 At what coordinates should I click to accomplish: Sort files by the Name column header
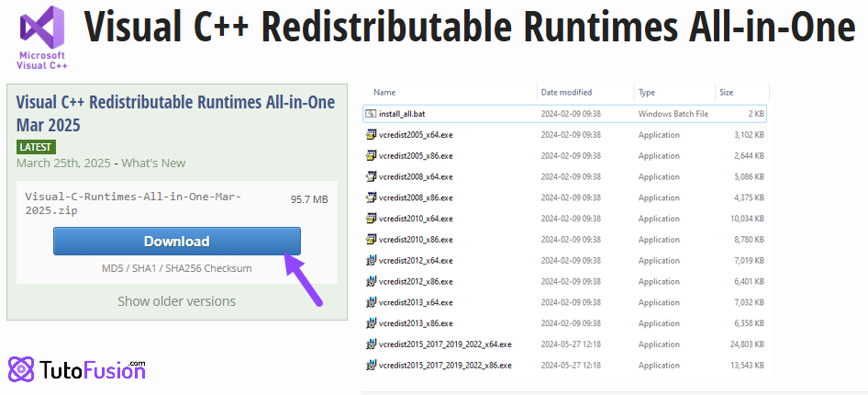point(384,93)
